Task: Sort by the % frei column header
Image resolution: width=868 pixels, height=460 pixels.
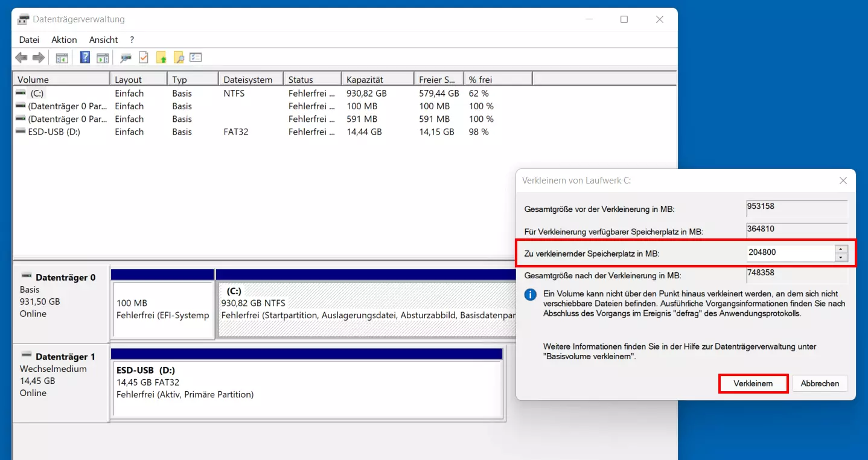Action: click(498, 79)
